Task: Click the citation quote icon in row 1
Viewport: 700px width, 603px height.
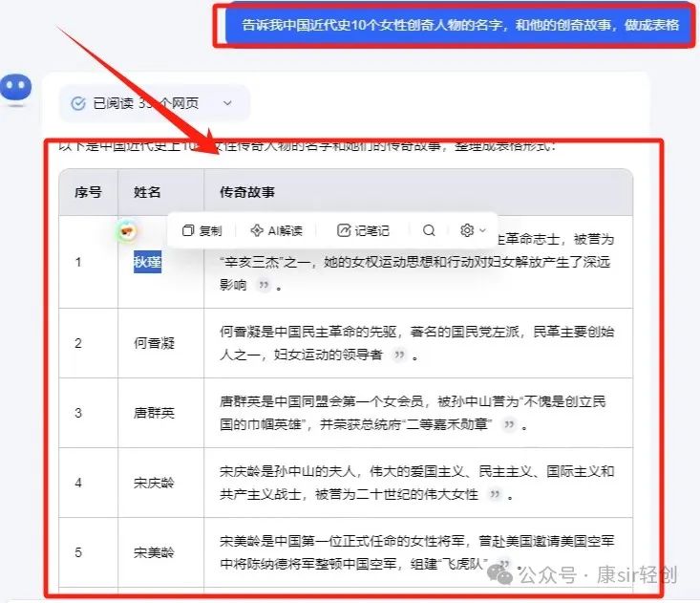Action: 263,285
